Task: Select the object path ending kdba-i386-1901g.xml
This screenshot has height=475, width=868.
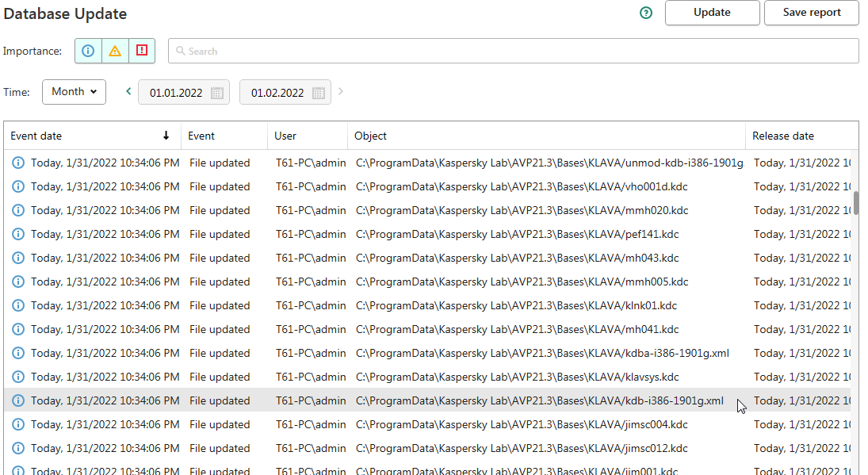Action: coord(542,353)
